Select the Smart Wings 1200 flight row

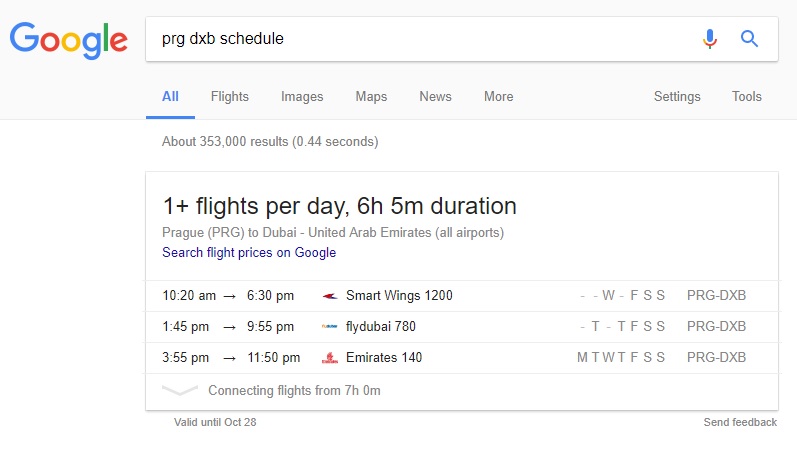coord(462,296)
